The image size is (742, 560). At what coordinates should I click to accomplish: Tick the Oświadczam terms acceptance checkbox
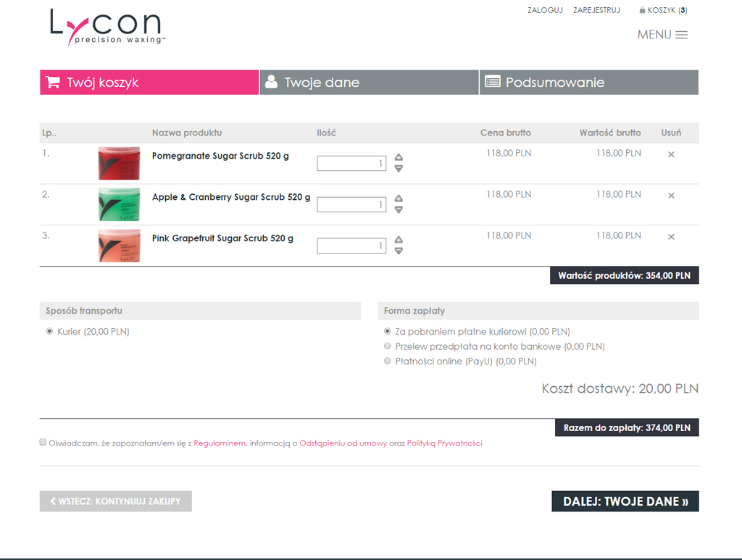coord(43,442)
